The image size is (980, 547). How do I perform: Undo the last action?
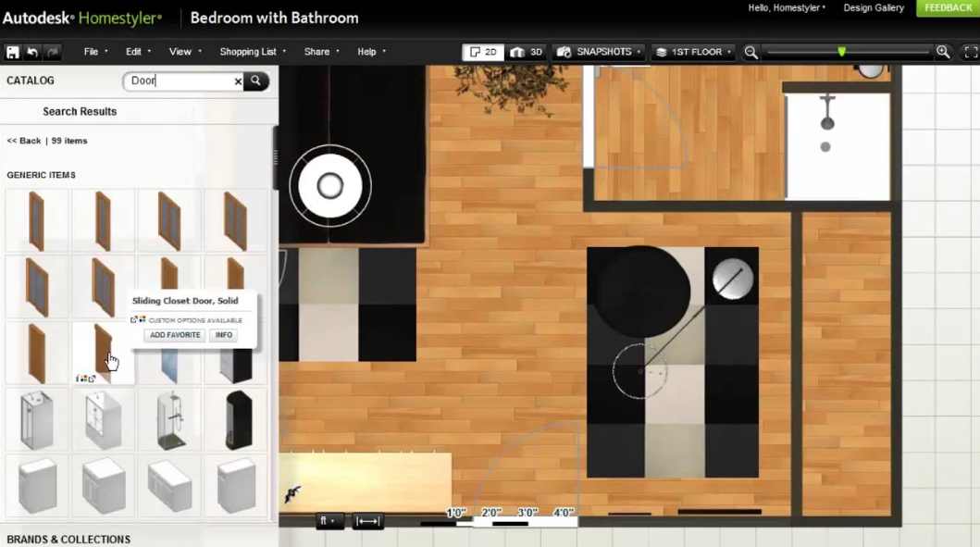pos(32,53)
